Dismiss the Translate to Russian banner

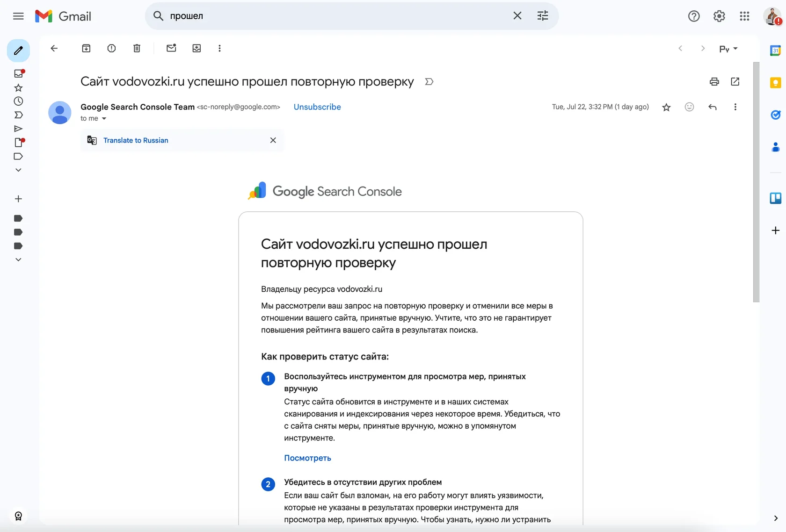click(x=273, y=140)
